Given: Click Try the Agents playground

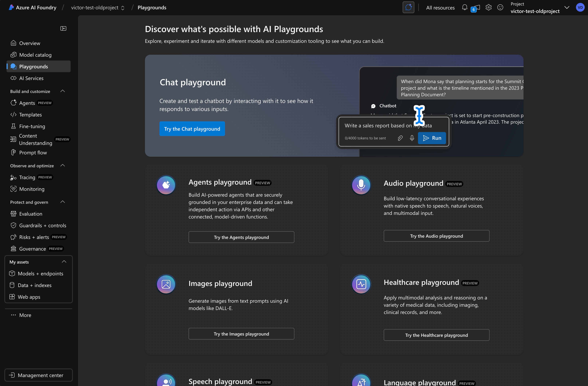Looking at the screenshot, I should pyautogui.click(x=241, y=237).
